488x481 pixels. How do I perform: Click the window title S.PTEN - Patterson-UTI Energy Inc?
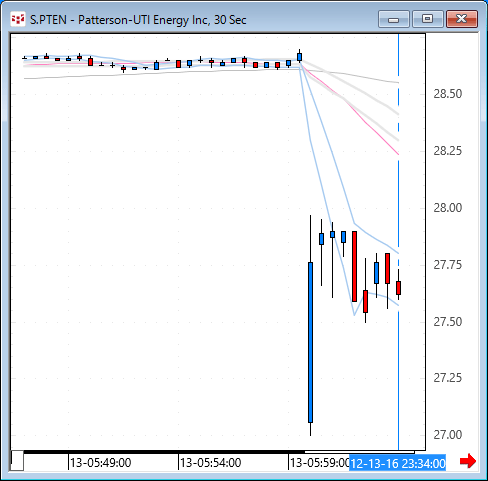[x=138, y=20]
